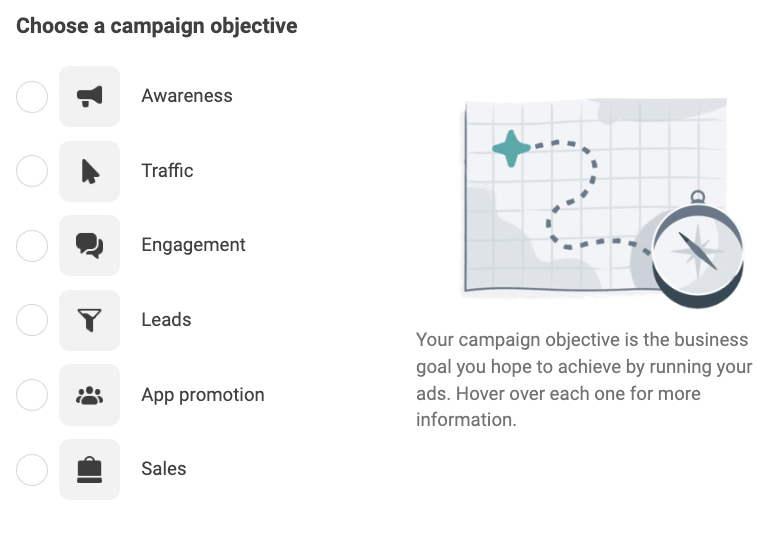Select the Traffic radio button
Image resolution: width=784 pixels, height=538 pixels.
click(32, 171)
